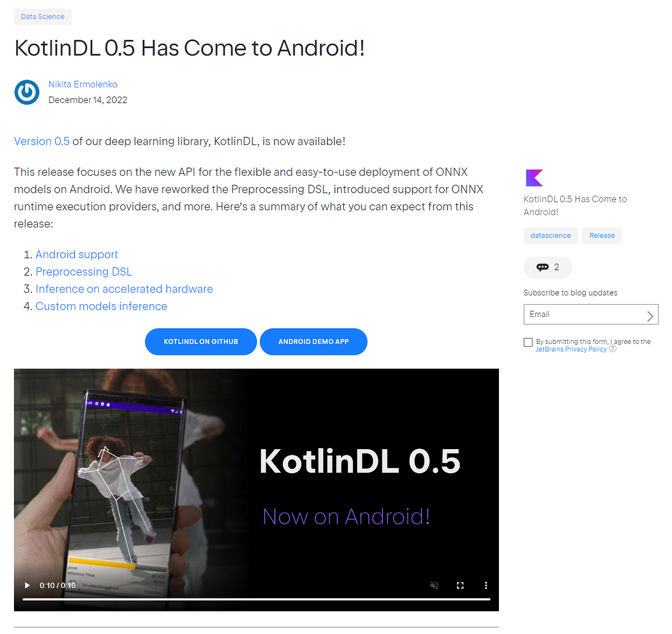
Task: Agree to the JetBrains Privacy Policy checkbox
Action: (x=528, y=342)
